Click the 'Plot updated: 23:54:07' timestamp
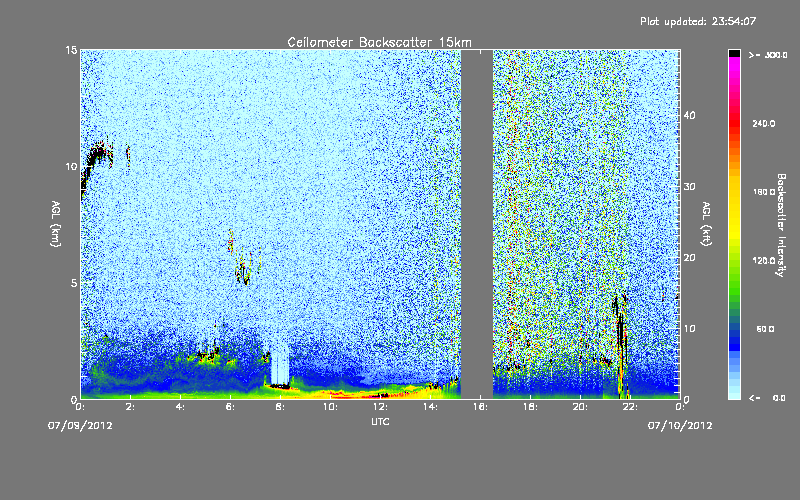 click(x=698, y=21)
